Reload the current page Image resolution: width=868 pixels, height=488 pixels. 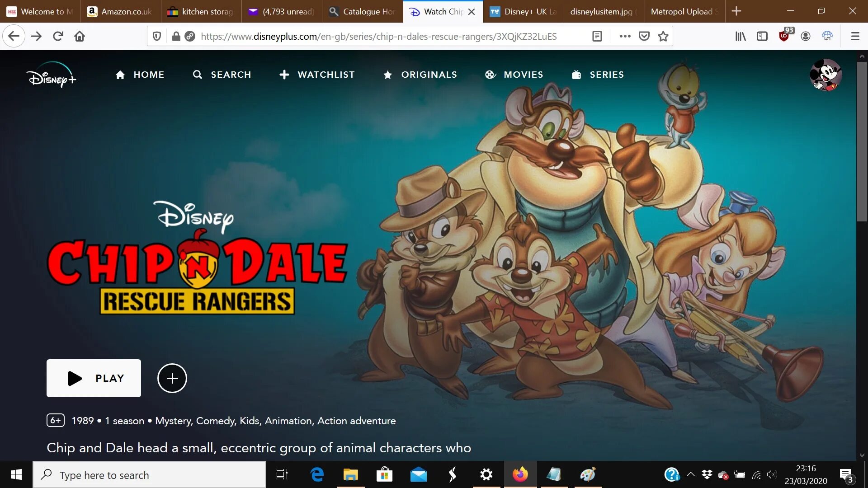click(58, 36)
